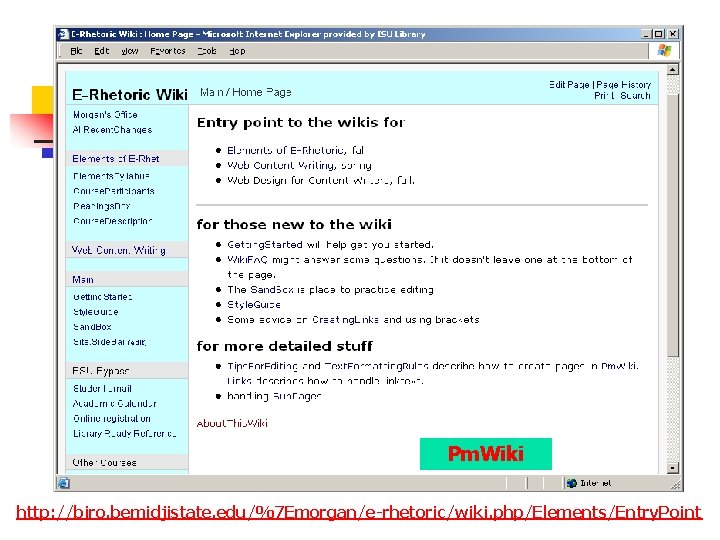The height and width of the screenshot is (540, 720).
Task: Click the Edit Page link
Action: click(x=569, y=85)
